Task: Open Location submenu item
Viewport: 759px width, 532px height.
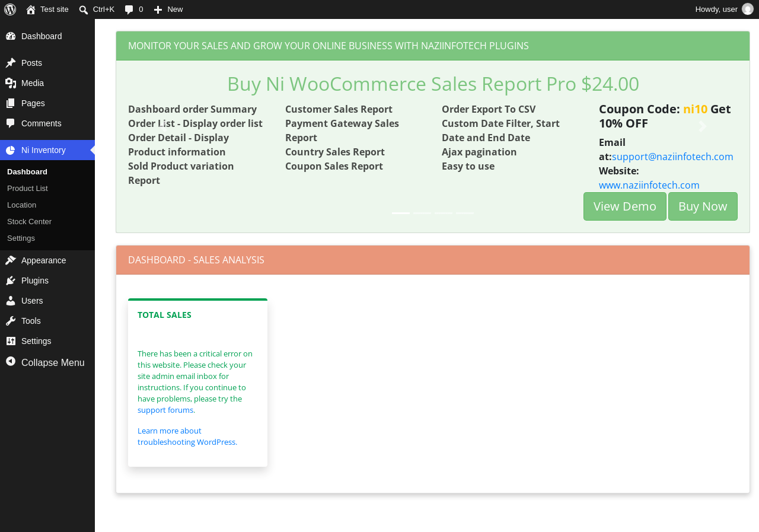Action: click(21, 205)
